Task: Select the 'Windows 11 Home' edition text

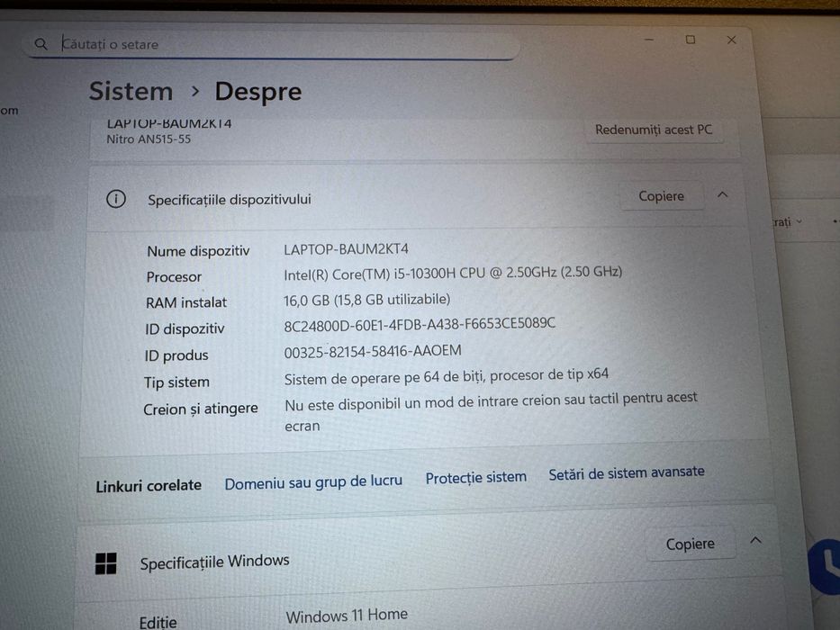Action: [x=347, y=616]
